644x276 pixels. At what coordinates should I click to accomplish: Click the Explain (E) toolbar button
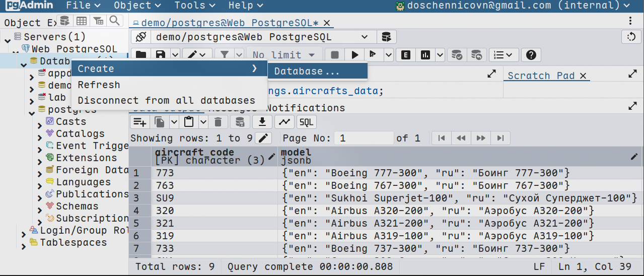click(x=405, y=55)
